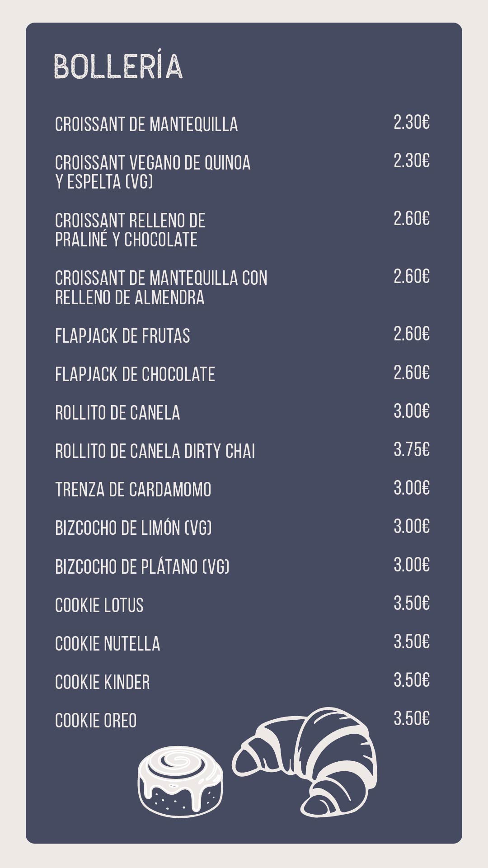Pick Flapjack de Frutas
This screenshot has height=868, width=488.
point(122,336)
